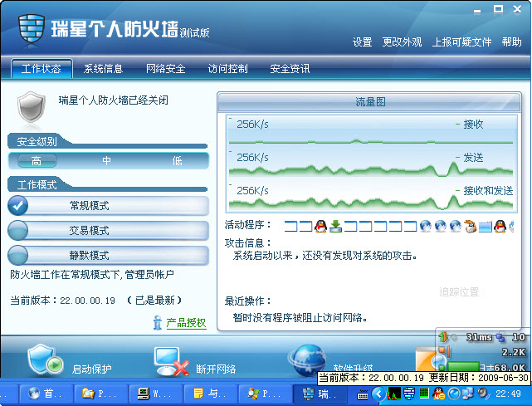The width and height of the screenshot is (532, 406).
Task: Click the 流量图 panel header
Action: (369, 102)
